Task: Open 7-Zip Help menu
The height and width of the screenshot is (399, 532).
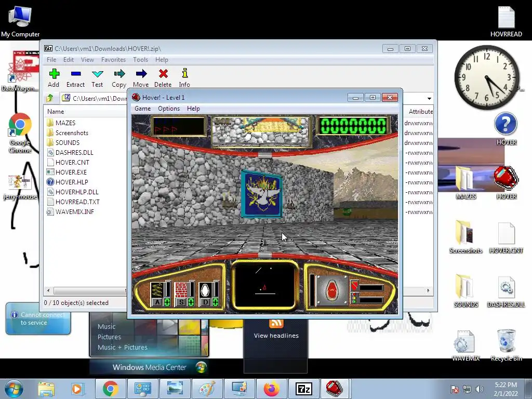Action: [x=162, y=60]
